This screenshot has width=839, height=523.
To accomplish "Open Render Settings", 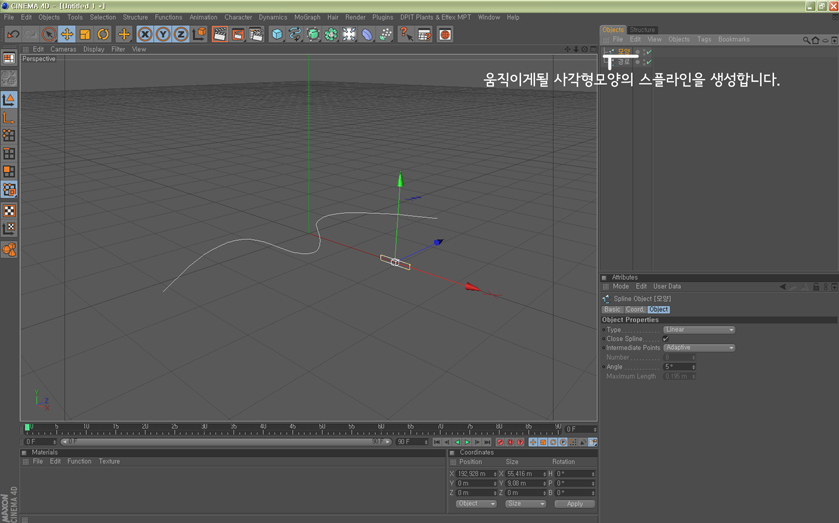I will point(256,35).
